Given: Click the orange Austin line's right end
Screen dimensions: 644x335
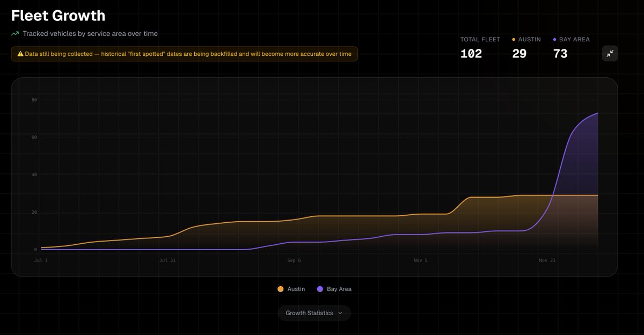Looking at the screenshot, I should pos(597,195).
